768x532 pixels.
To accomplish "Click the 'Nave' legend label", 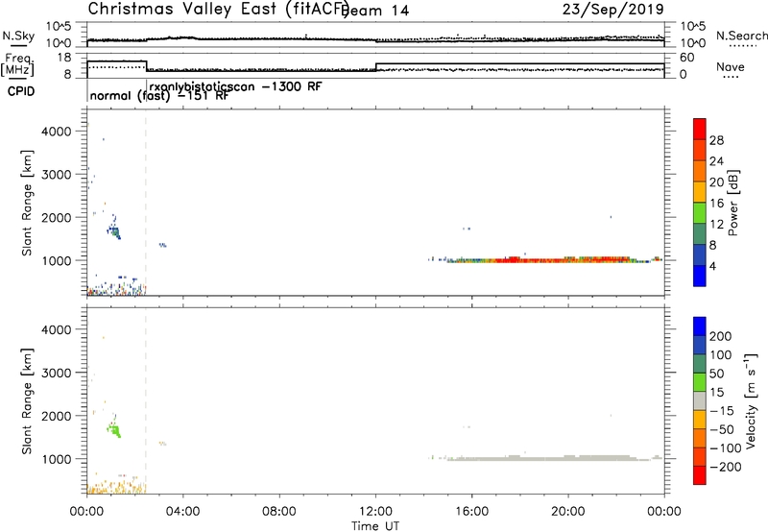I will click(730, 66).
